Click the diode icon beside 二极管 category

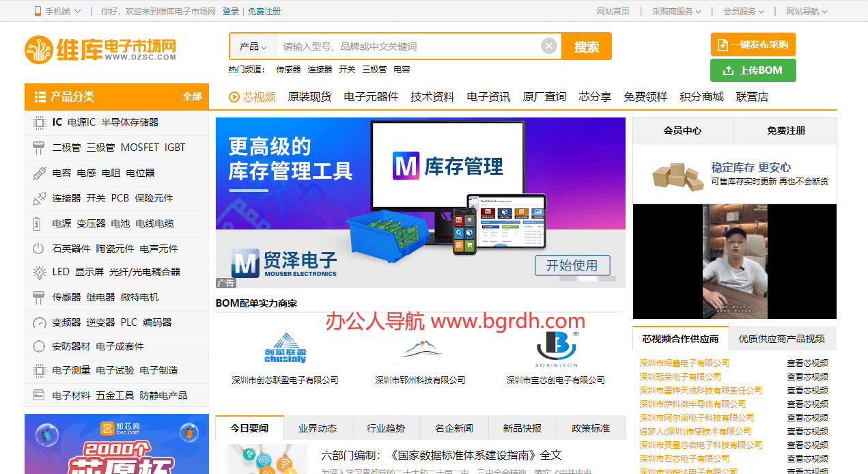tap(39, 147)
